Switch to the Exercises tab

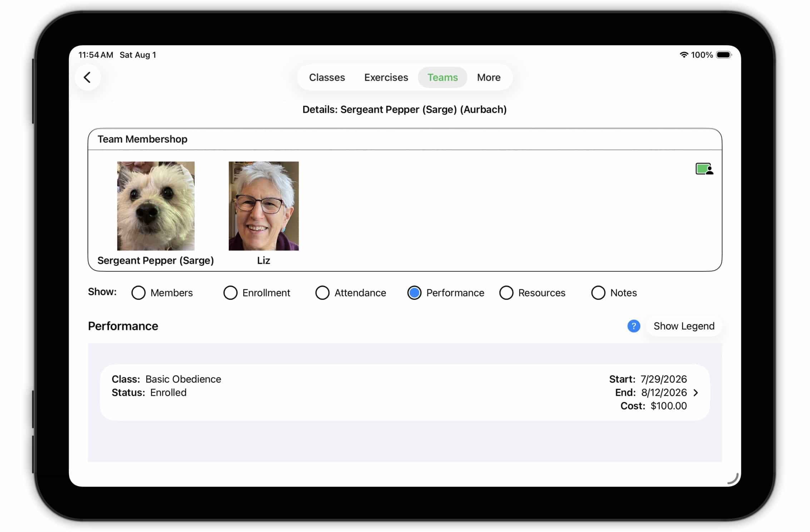(x=386, y=77)
